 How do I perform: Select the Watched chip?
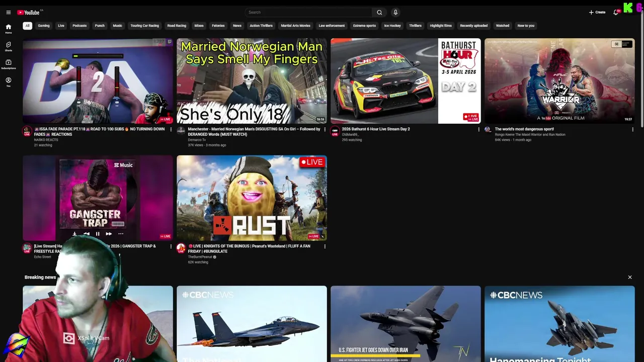click(503, 26)
